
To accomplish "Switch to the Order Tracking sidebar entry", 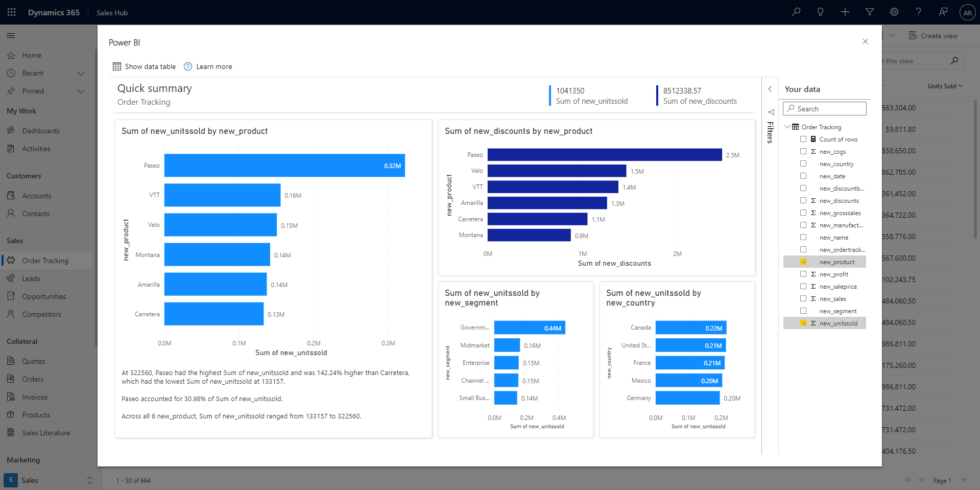I will (x=46, y=260).
